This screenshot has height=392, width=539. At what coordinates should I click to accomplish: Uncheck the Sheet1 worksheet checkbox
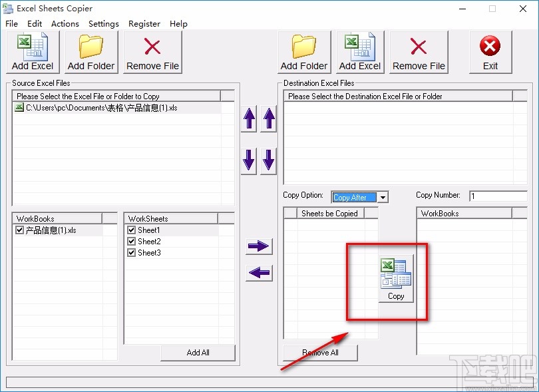pos(131,230)
